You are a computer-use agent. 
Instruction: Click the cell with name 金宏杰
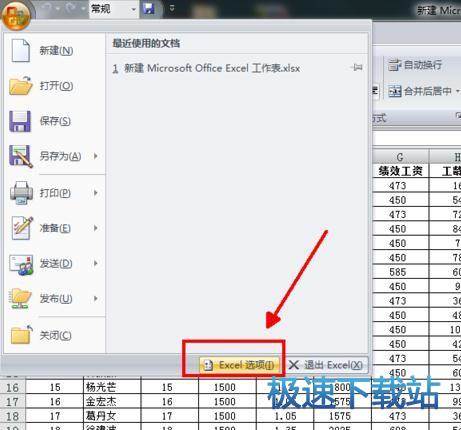[112, 402]
